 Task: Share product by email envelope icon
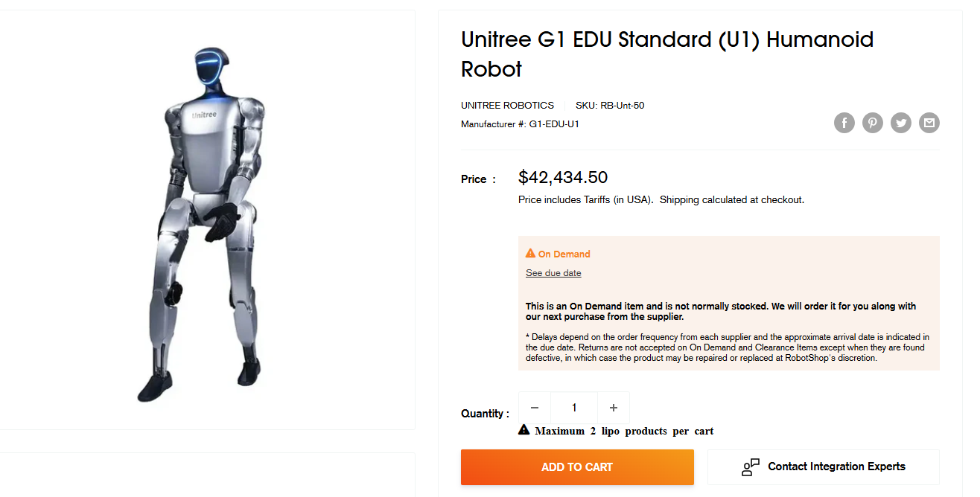929,123
